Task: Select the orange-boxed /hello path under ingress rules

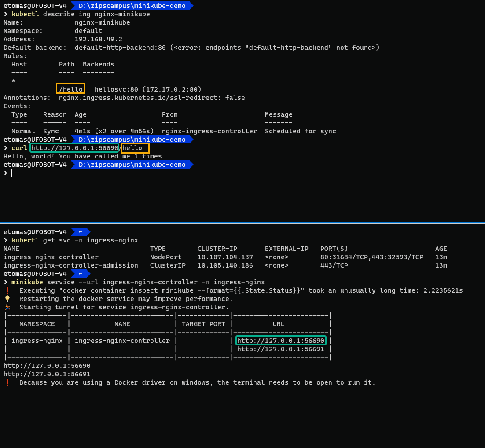Action: (70, 89)
